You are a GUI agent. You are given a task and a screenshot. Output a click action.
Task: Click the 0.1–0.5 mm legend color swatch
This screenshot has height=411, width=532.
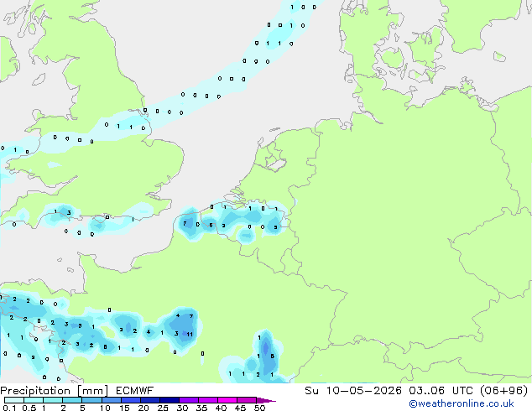click(x=14, y=400)
